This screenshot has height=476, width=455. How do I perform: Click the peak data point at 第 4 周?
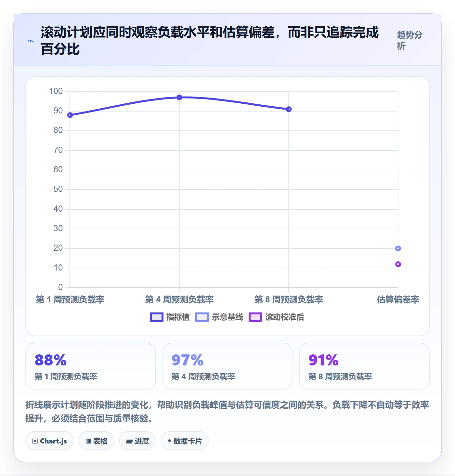(179, 98)
